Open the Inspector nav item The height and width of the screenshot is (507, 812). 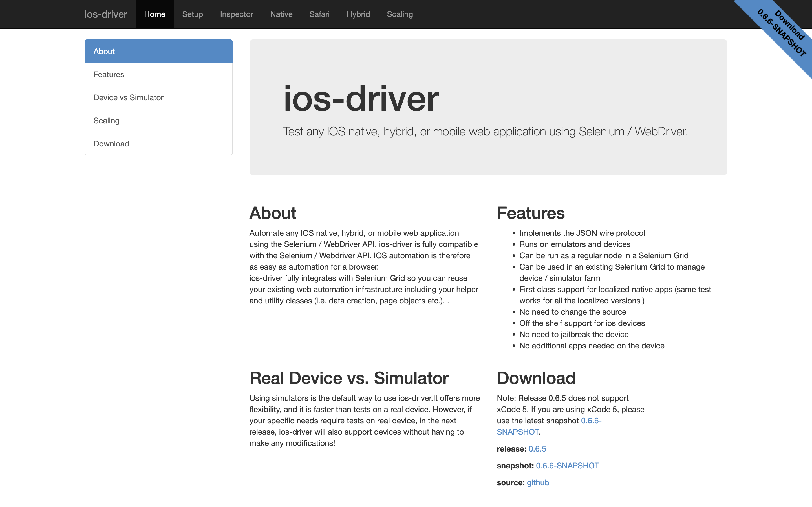tap(236, 14)
